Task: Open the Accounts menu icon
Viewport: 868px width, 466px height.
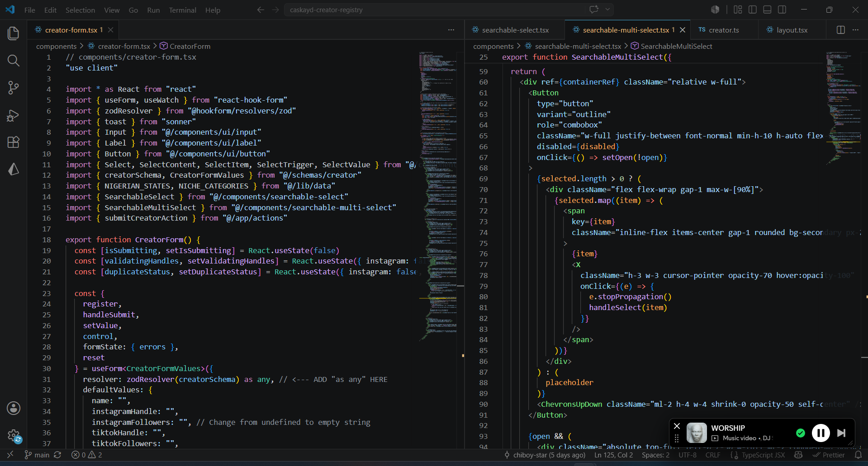Action: pyautogui.click(x=14, y=408)
